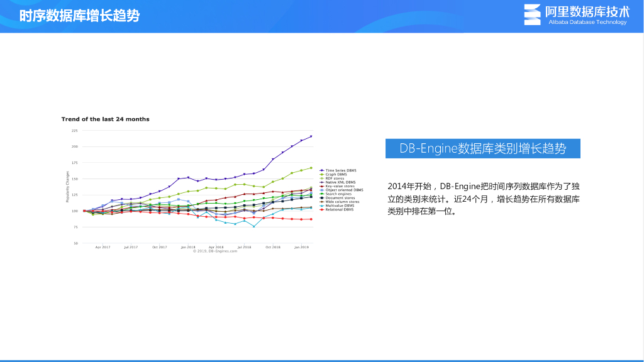This screenshot has width=644, height=362.
Task: Click the RDF stores legend entry
Action: [x=335, y=178]
